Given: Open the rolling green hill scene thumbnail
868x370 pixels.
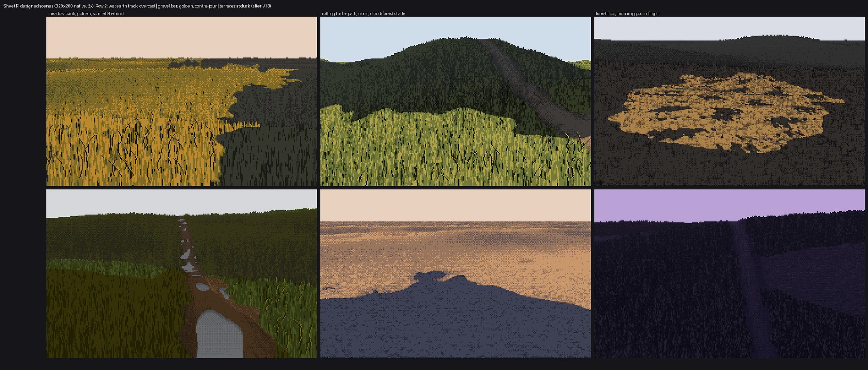Looking at the screenshot, I should [x=455, y=102].
